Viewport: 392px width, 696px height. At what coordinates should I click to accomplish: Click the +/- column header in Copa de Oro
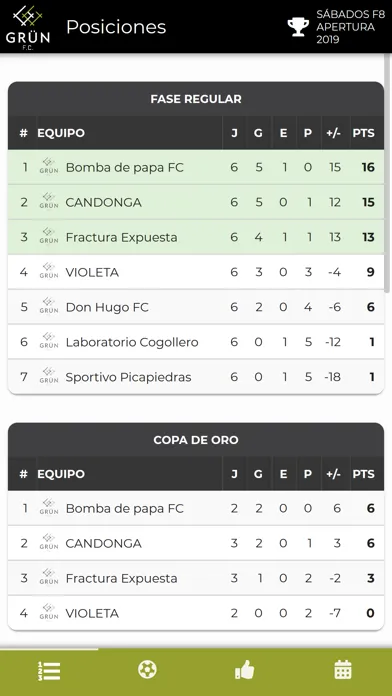click(333, 474)
